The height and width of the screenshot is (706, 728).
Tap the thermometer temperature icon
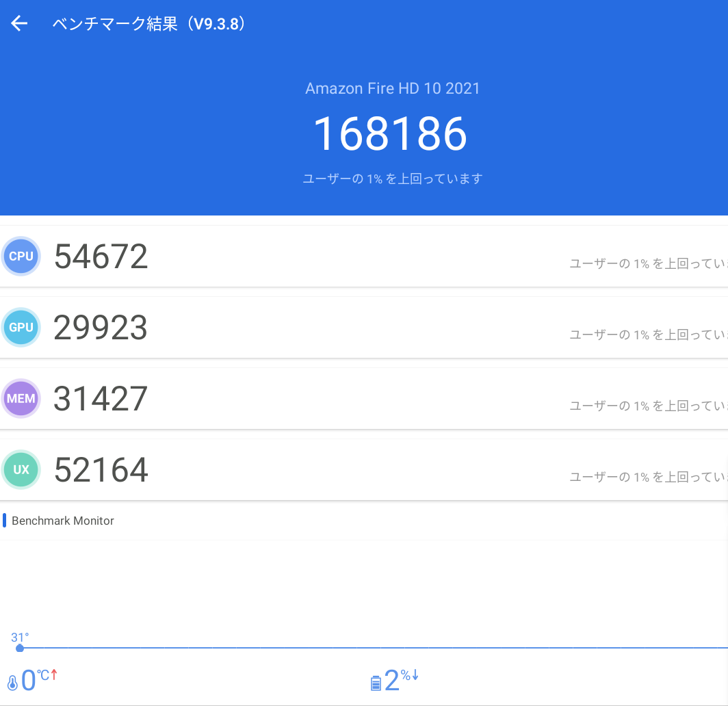coord(12,683)
